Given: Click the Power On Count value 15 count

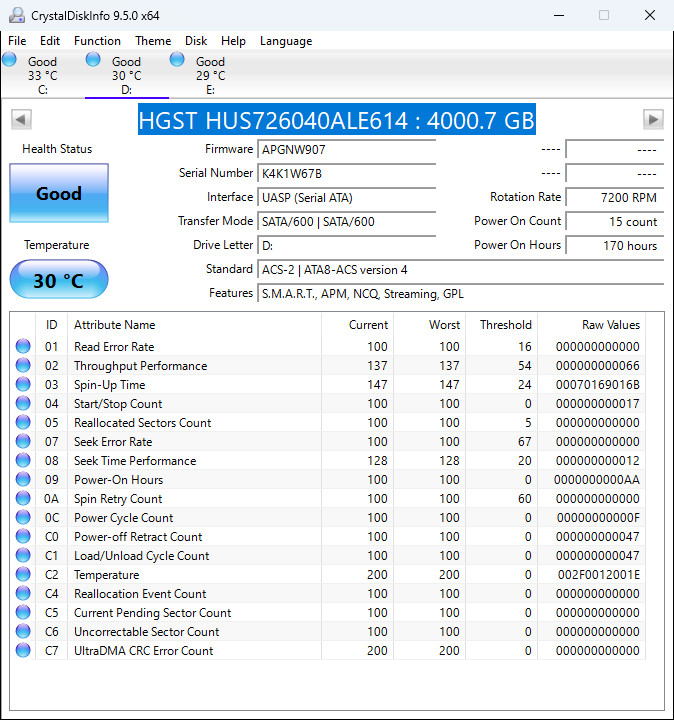Looking at the screenshot, I should click(615, 221).
